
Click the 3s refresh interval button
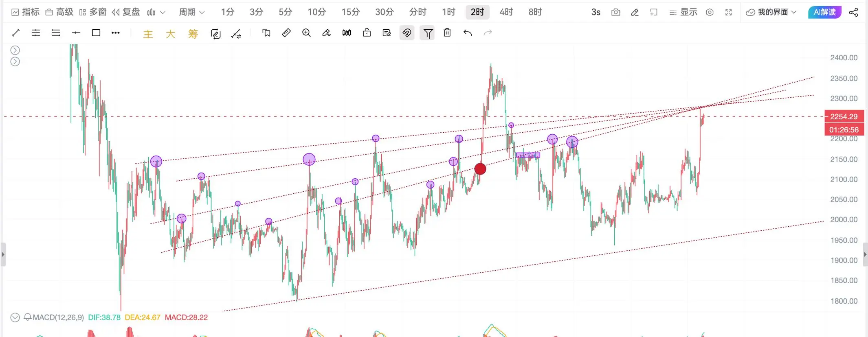tap(596, 12)
